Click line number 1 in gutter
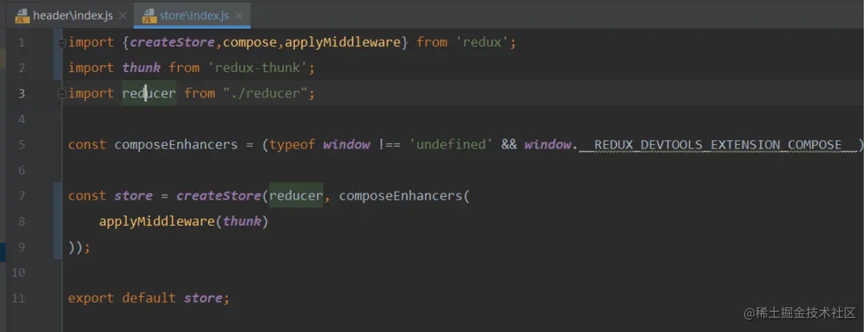The height and width of the screenshot is (332, 868). point(21,43)
